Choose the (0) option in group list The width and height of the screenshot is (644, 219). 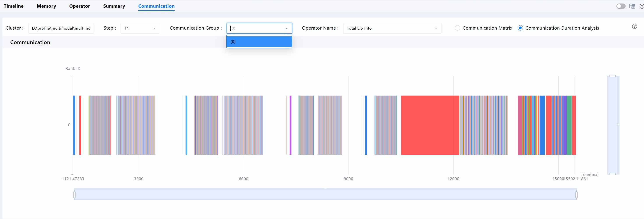(259, 42)
